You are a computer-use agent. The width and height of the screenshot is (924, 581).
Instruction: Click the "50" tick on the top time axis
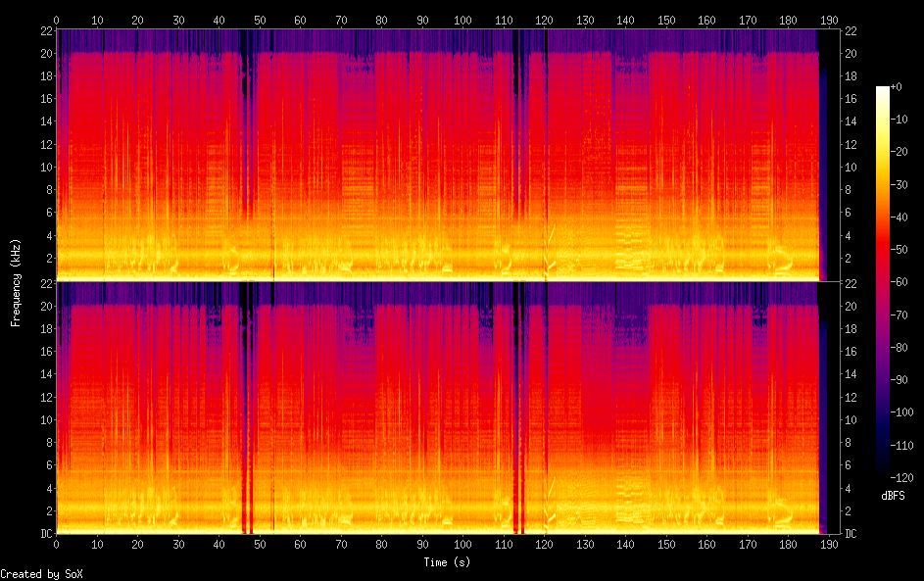pos(259,20)
